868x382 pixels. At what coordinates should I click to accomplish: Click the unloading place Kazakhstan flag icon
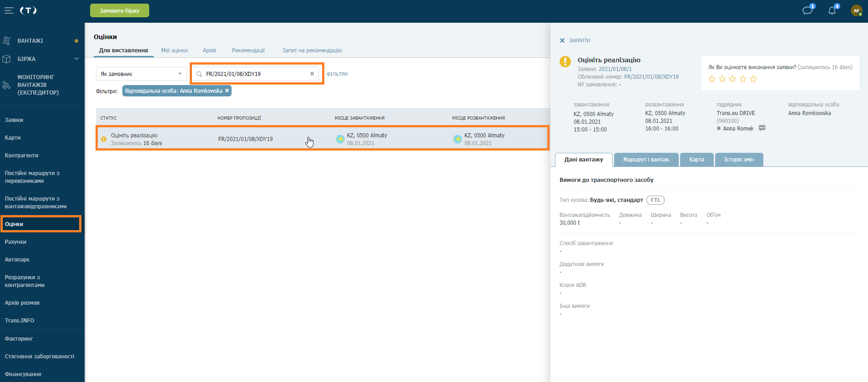click(x=457, y=139)
